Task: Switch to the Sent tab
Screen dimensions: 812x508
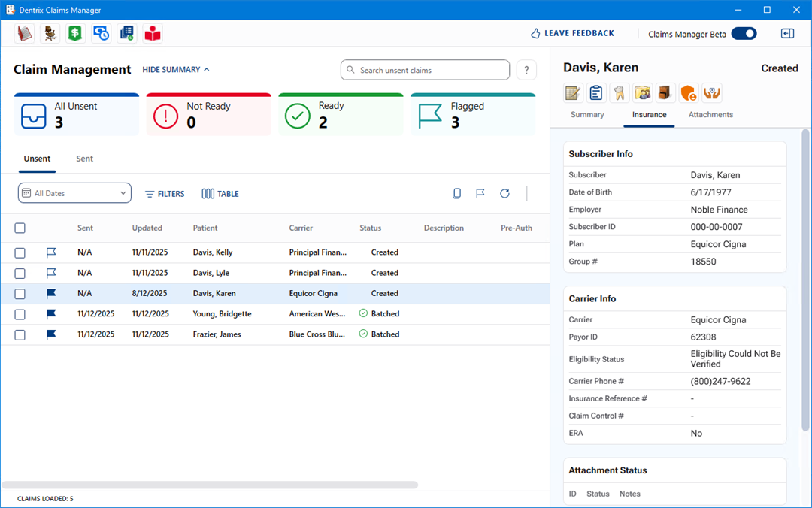Action: (85, 159)
